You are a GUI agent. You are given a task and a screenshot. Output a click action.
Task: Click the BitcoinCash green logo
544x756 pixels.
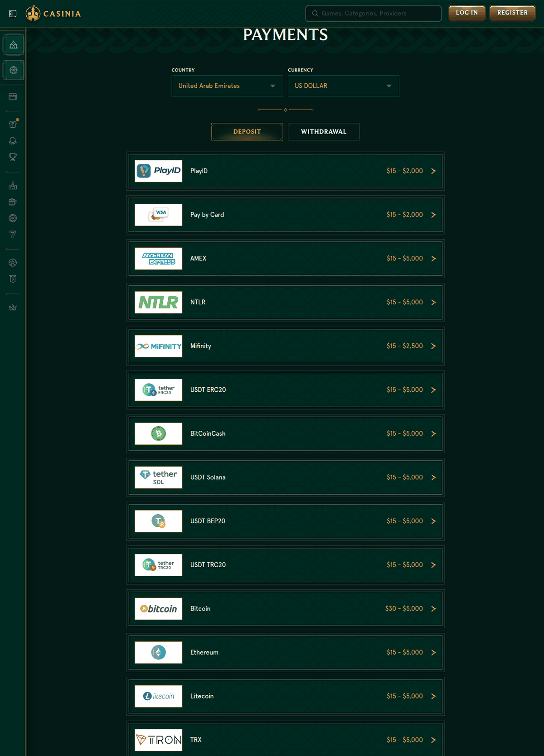[159, 433]
